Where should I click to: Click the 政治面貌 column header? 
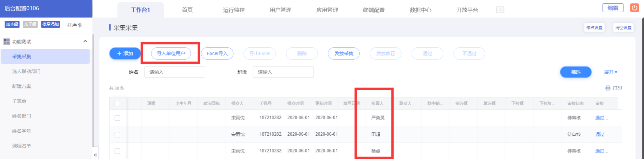(212, 103)
